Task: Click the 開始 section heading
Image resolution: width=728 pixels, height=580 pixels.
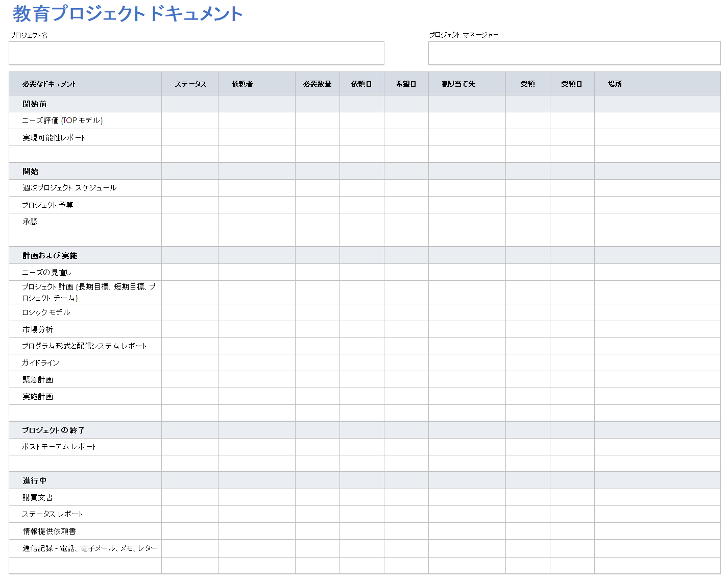Action: (x=30, y=171)
